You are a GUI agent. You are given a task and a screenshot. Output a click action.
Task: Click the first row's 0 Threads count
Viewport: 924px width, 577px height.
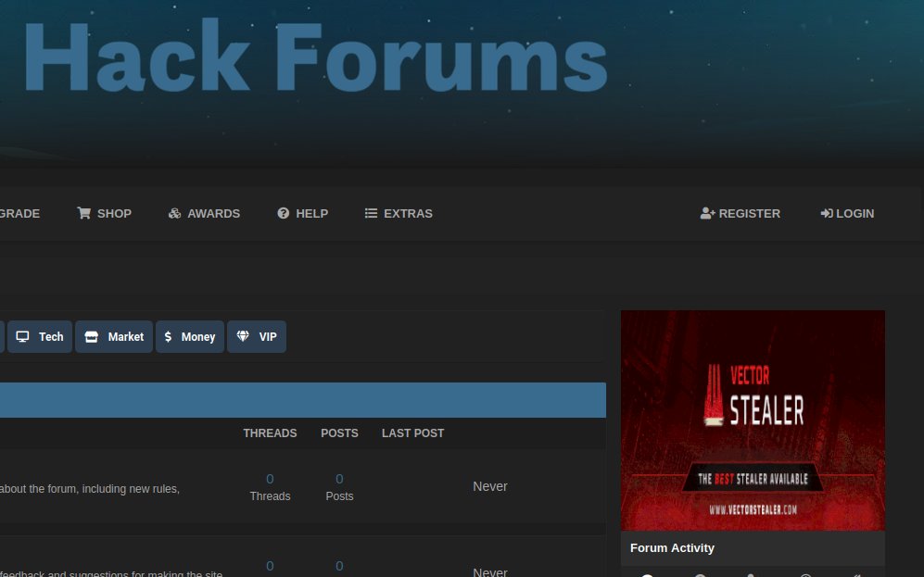pyautogui.click(x=270, y=487)
